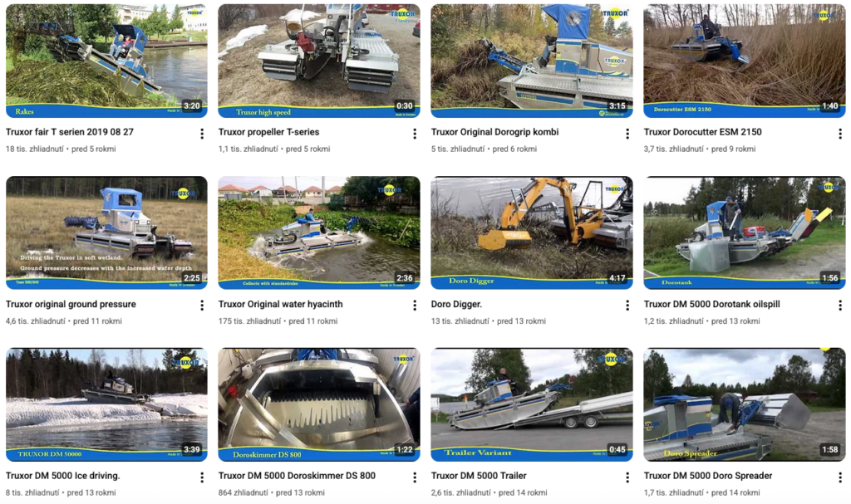The height and width of the screenshot is (504, 851).
Task: Open the Doro Digger excavator thumbnail
Action: pos(532,232)
